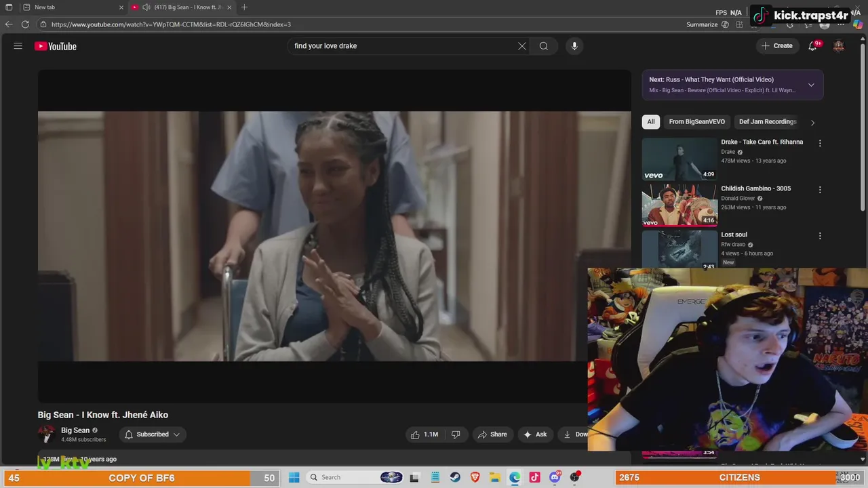Clear the search box with the X
Viewport: 868px width, 488px height.
click(522, 46)
